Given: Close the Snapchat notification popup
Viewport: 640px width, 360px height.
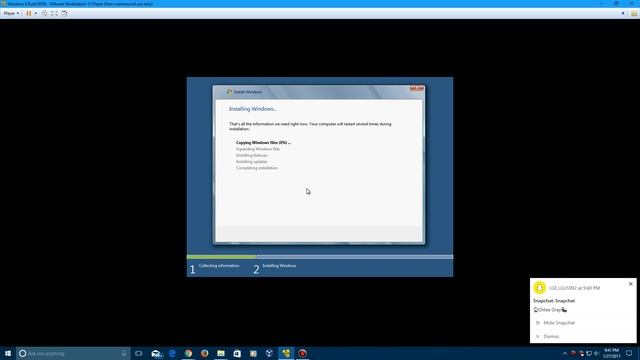Looking at the screenshot, I should [x=631, y=284].
